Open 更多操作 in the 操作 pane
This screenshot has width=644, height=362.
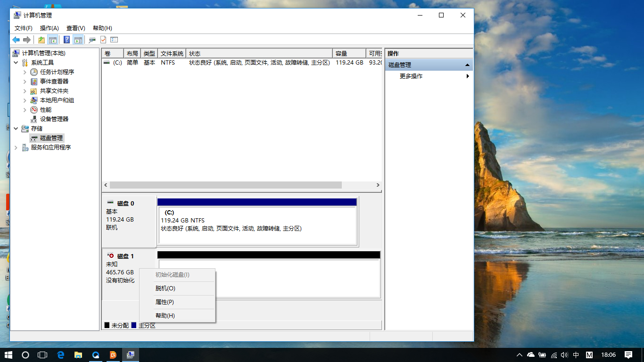point(429,76)
